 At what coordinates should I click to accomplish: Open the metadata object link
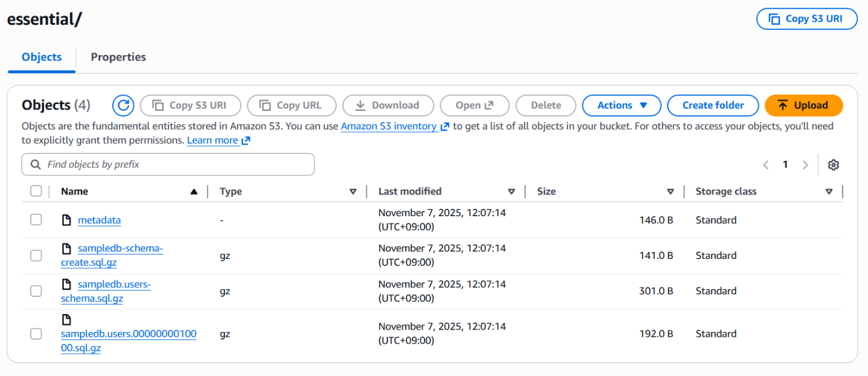(99, 220)
